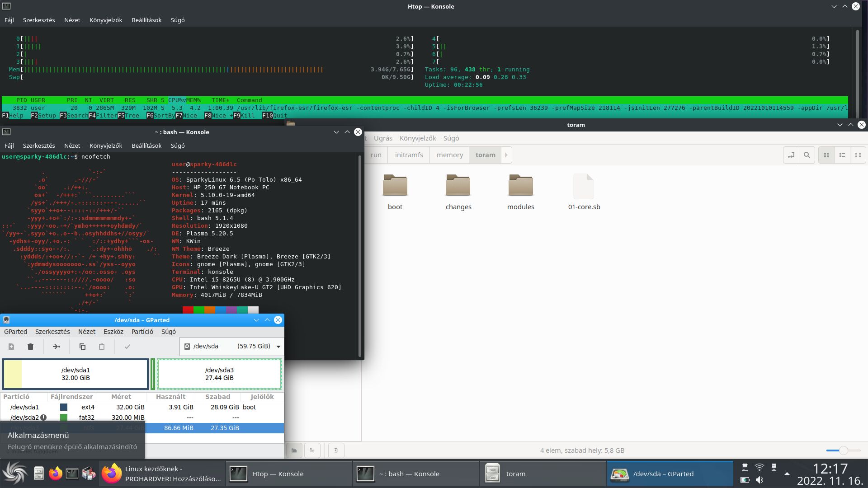868x488 pixels.
Task: Open Nézet menu in bash Konsole
Action: tap(72, 146)
